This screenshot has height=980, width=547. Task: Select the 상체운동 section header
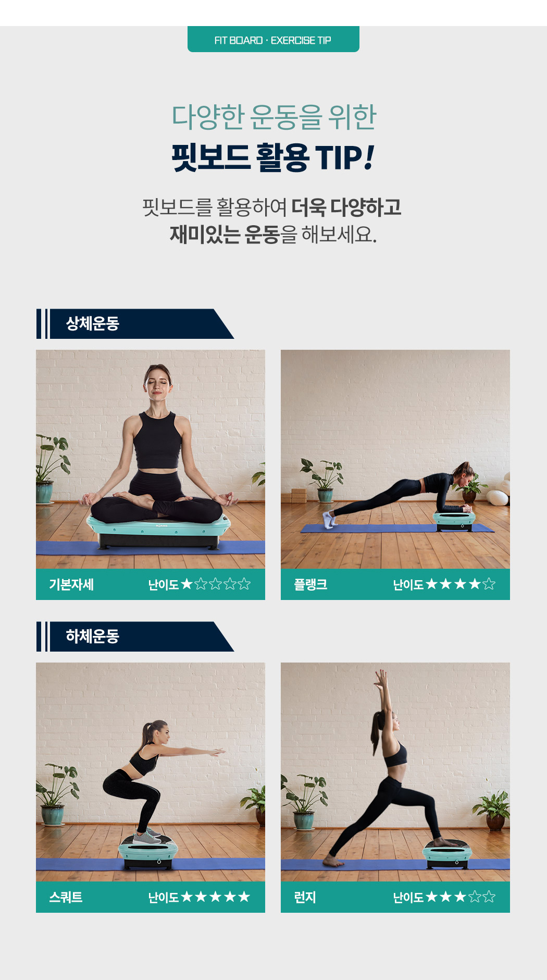point(135,324)
